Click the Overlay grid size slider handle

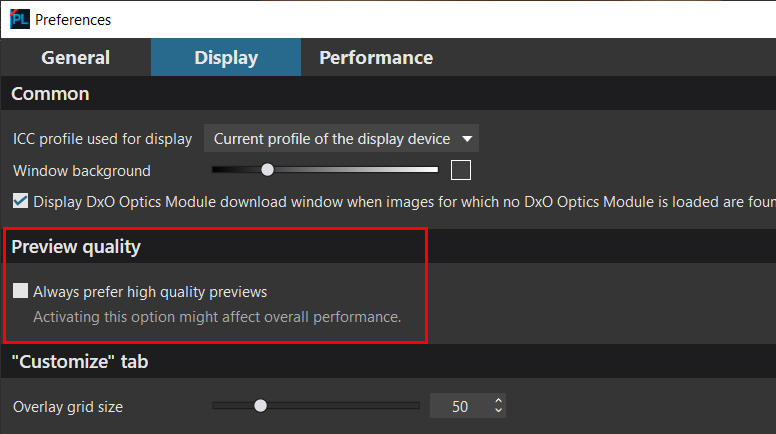[260, 406]
